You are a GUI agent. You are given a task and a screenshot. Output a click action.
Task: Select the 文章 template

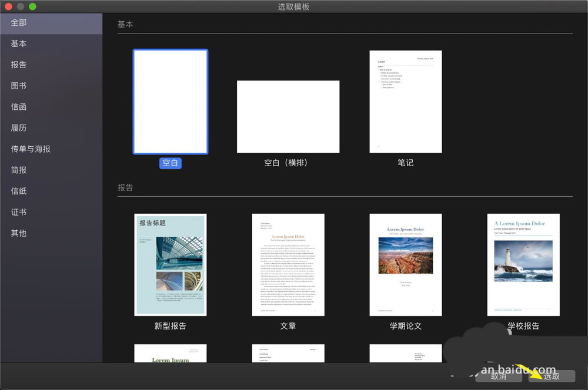tap(288, 265)
